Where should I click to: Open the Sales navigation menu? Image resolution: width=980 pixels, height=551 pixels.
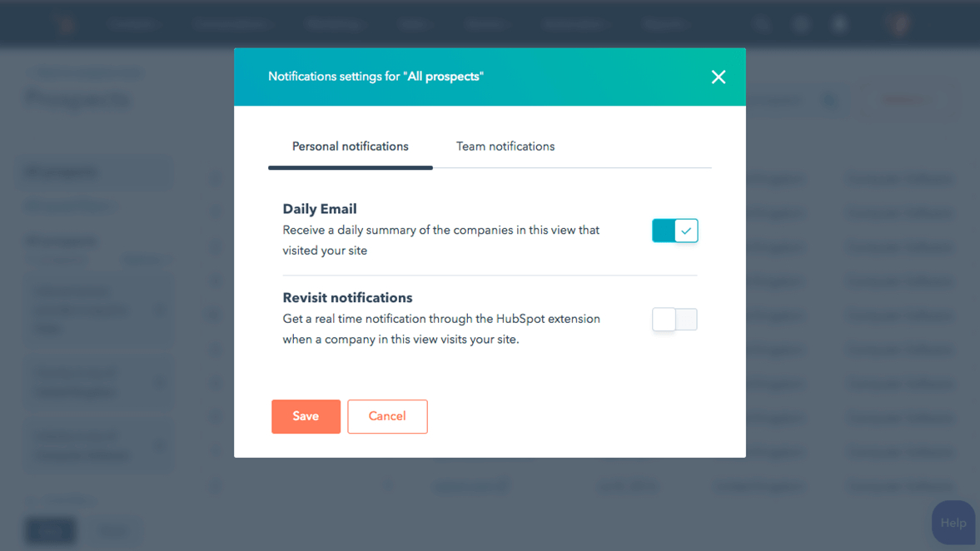[x=415, y=24]
